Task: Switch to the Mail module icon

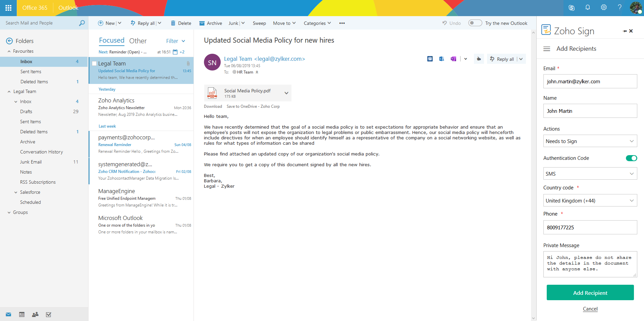Action: point(8,315)
